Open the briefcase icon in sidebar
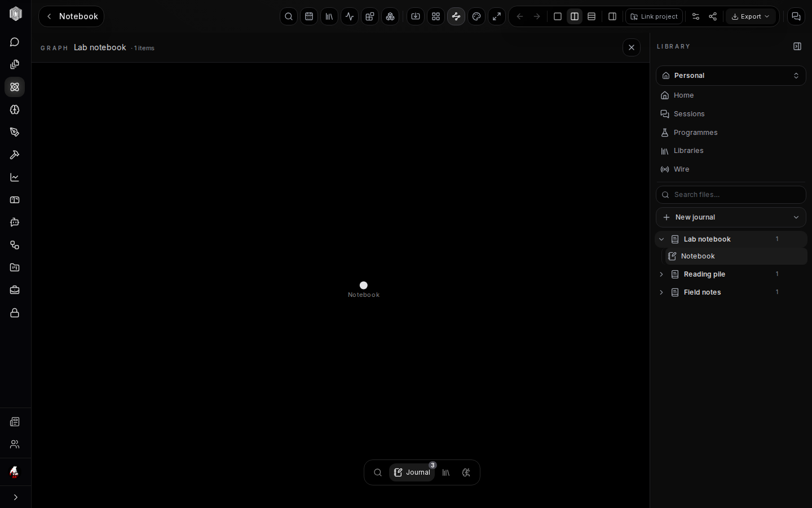 (x=15, y=290)
